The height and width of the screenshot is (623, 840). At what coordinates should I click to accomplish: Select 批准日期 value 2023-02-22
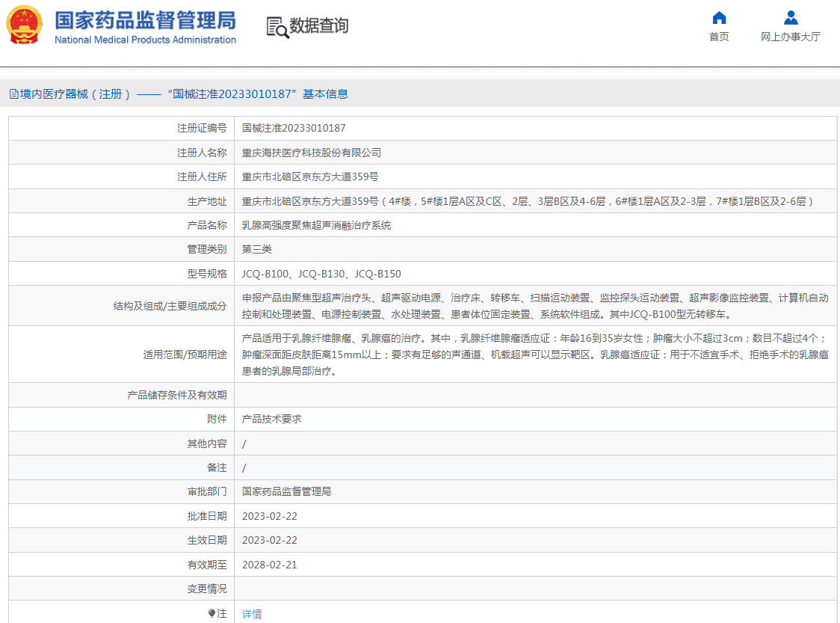270,516
